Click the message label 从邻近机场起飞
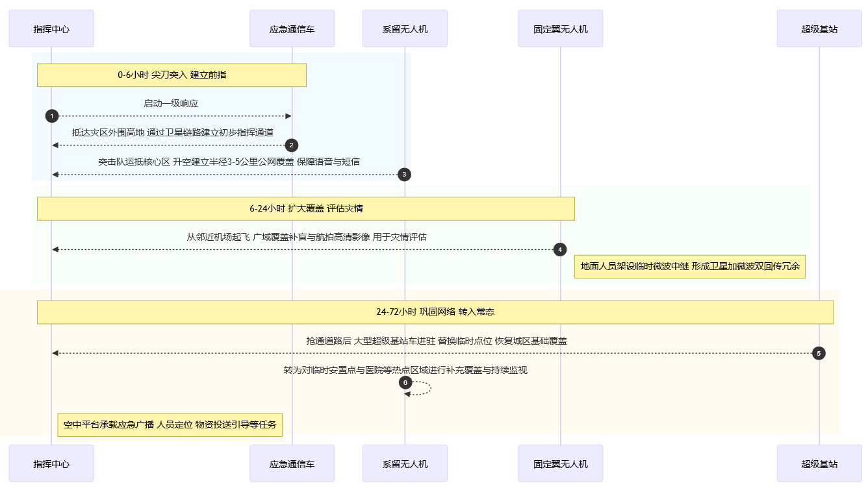The height and width of the screenshot is (492, 868). pos(307,237)
